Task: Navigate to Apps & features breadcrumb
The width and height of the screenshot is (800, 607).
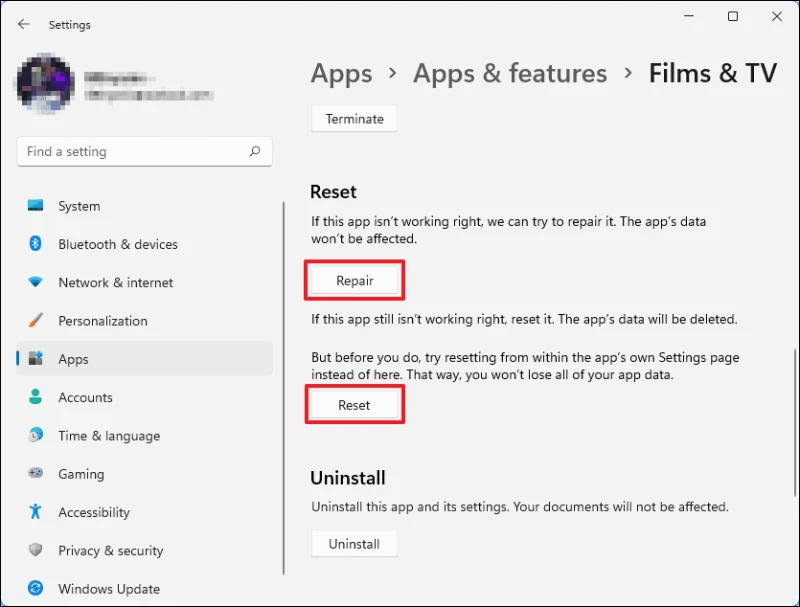Action: pos(510,74)
